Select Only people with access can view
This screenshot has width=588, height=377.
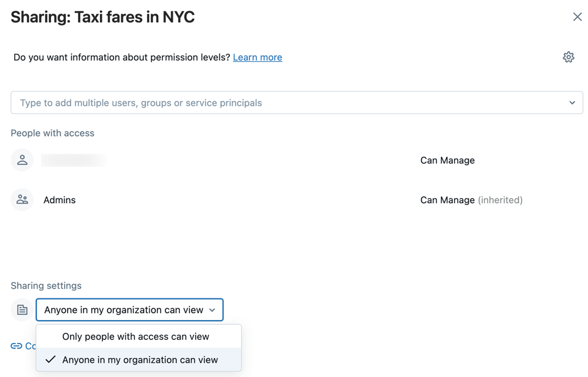pyautogui.click(x=136, y=336)
